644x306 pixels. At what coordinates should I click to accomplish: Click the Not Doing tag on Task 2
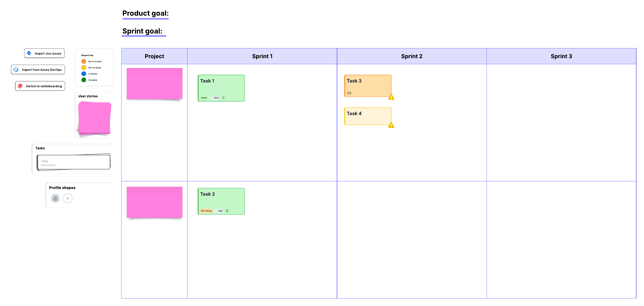[x=206, y=211]
